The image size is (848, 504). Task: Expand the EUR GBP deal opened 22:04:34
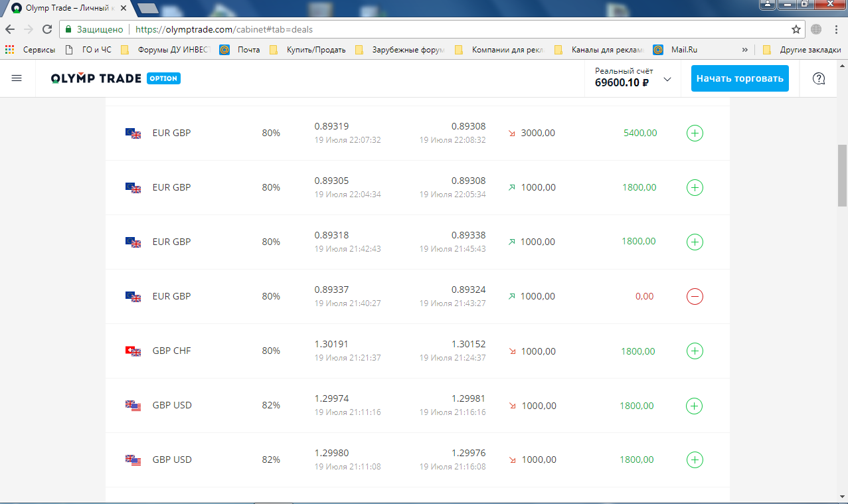(695, 188)
